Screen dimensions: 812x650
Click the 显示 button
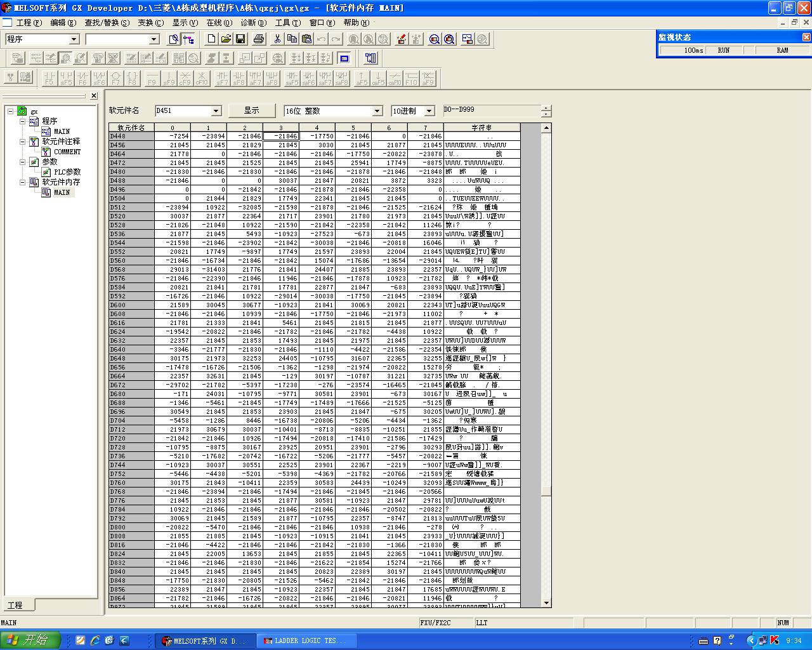pyautogui.click(x=252, y=110)
